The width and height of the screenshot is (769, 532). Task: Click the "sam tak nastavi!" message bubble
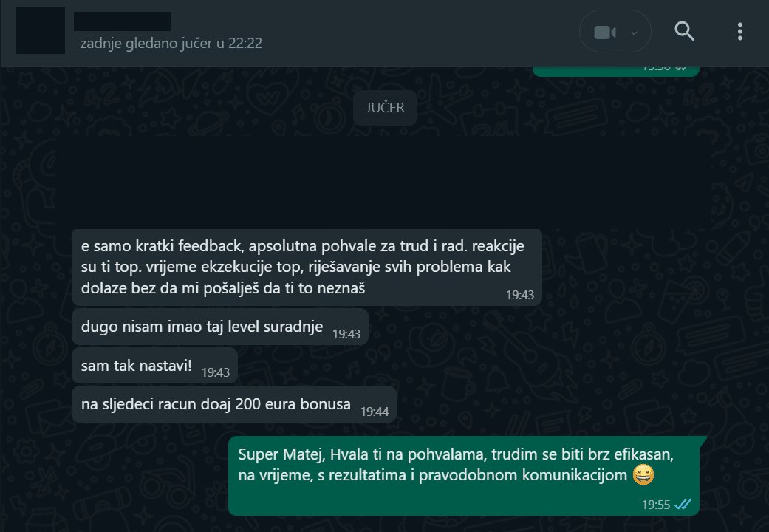(x=154, y=366)
